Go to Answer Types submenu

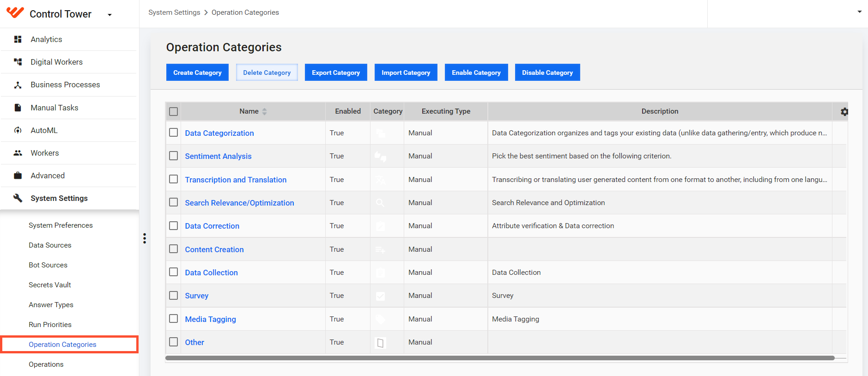(51, 305)
